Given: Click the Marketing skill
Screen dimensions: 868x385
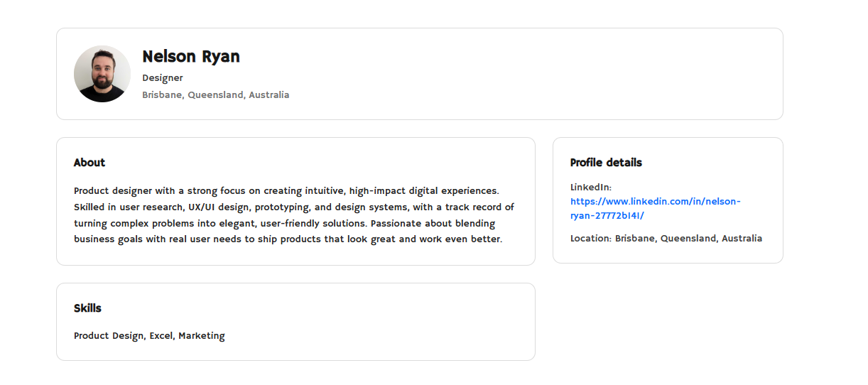Looking at the screenshot, I should point(202,336).
